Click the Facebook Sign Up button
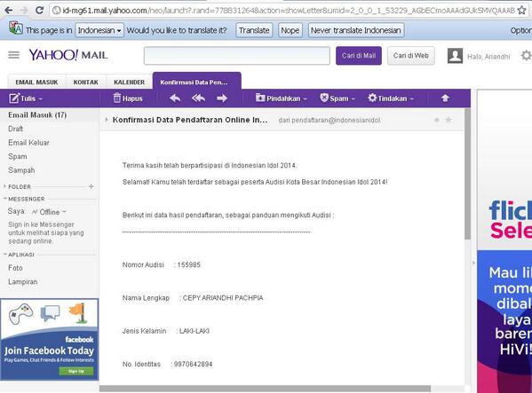This screenshot has height=393, width=532. pos(76,371)
